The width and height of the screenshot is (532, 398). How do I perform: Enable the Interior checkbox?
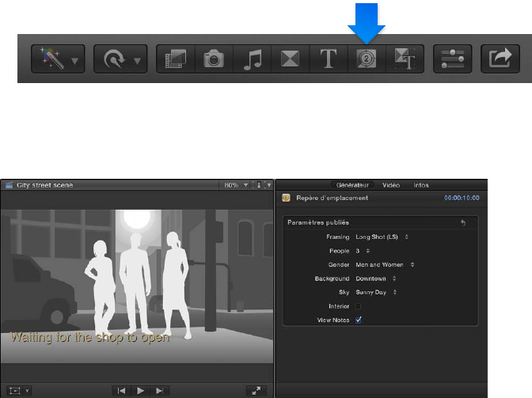coord(359,306)
